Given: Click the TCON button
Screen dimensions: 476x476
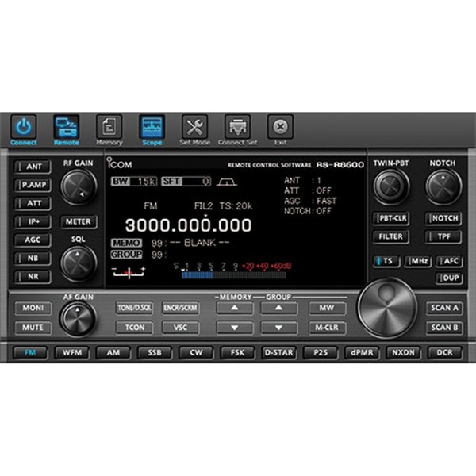Looking at the screenshot, I should (135, 328).
